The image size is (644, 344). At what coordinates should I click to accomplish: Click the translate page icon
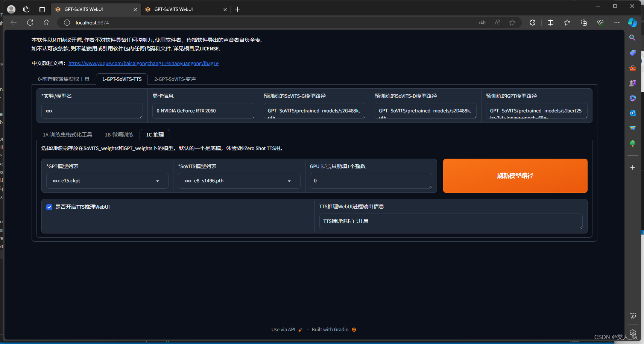point(482,23)
